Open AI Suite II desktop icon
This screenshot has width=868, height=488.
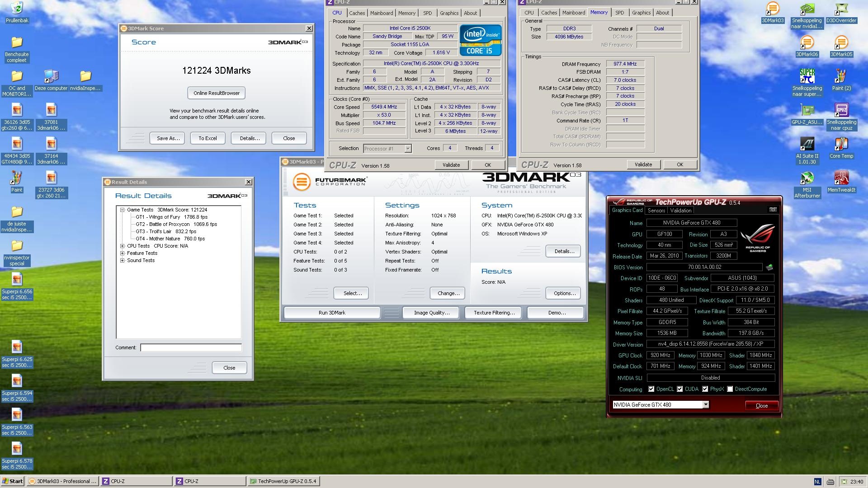point(807,145)
